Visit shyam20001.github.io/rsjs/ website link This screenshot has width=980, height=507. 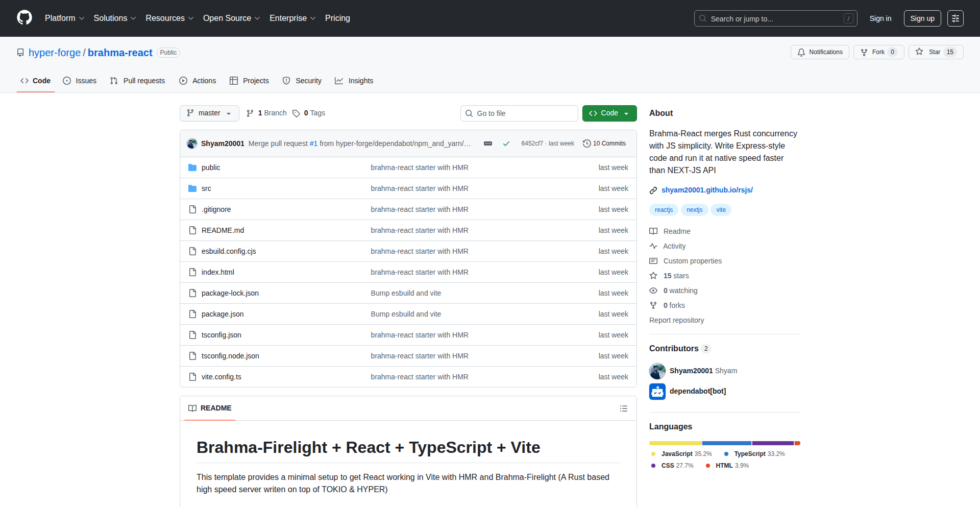(x=707, y=190)
